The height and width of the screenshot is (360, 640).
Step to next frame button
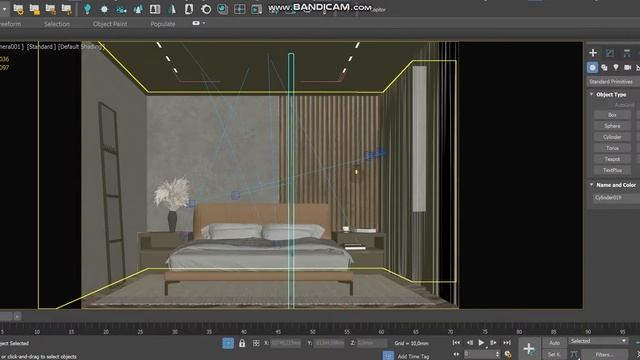click(493, 342)
